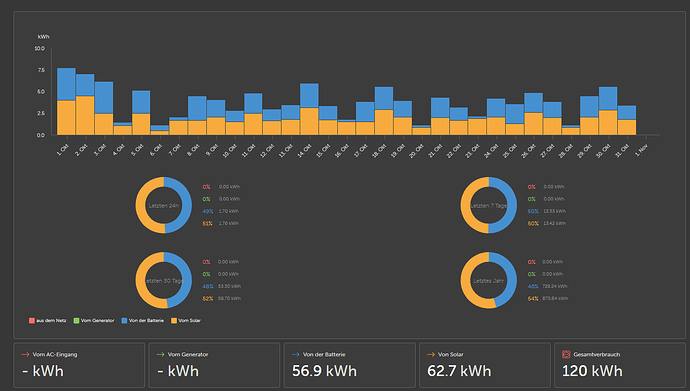690x391 pixels.
Task: Click the blue segment of the 14. Okt bar
Action: click(x=309, y=95)
